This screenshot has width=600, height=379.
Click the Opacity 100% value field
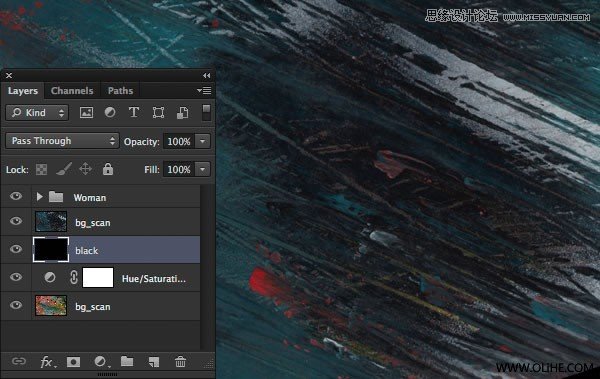(x=179, y=141)
